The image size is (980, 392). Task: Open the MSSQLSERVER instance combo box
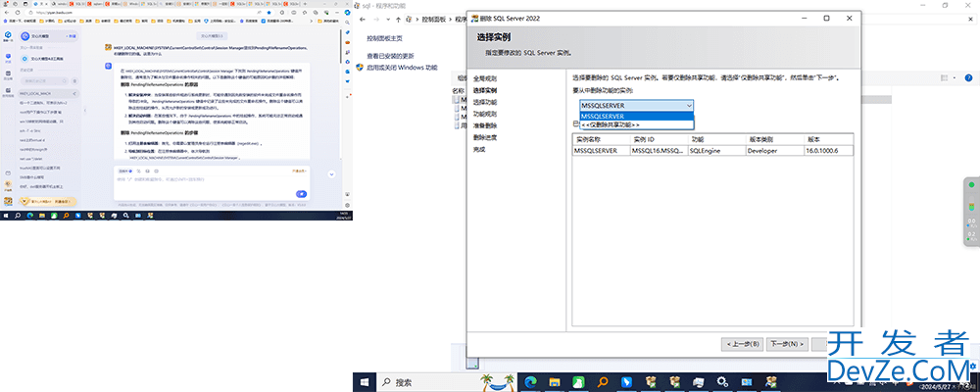636,106
